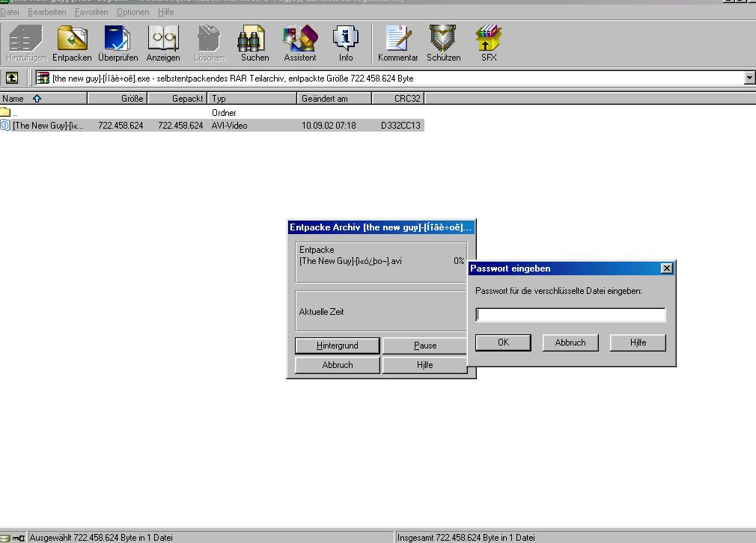
Task: Open the Bearbeiten menu
Action: 46,12
